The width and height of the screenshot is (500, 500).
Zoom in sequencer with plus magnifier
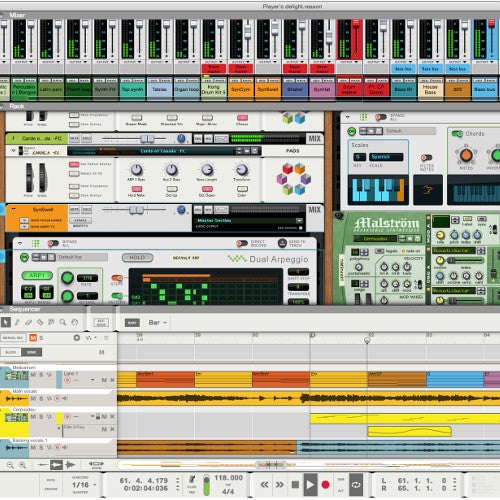pyautogui.click(x=22, y=465)
